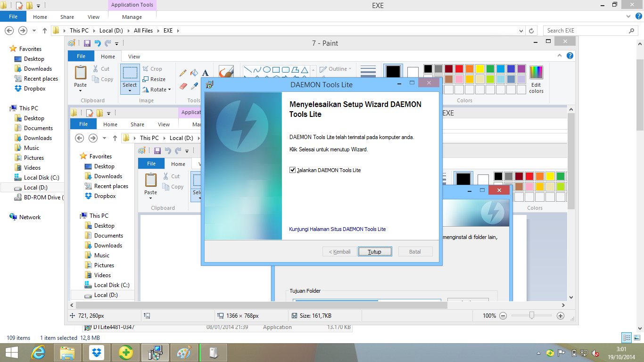
Task: Save the image using Paint's quick access icon
Action: tap(87, 43)
